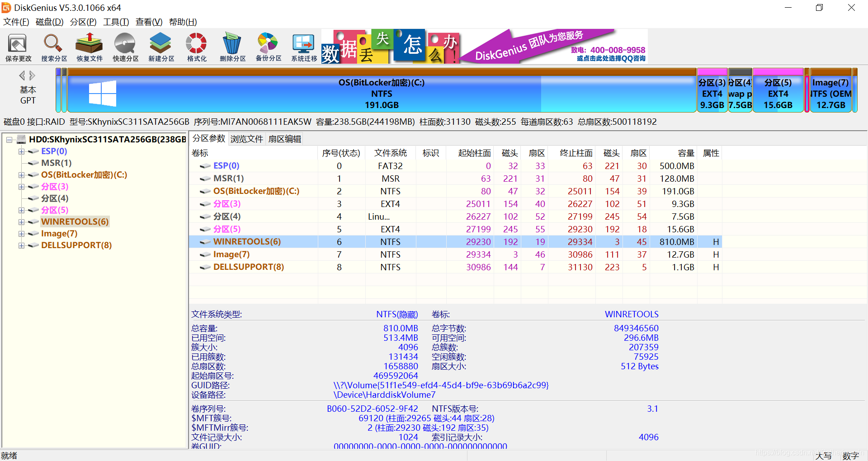Click the 删除分区 delete partition icon
This screenshot has height=461, width=868.
point(232,47)
